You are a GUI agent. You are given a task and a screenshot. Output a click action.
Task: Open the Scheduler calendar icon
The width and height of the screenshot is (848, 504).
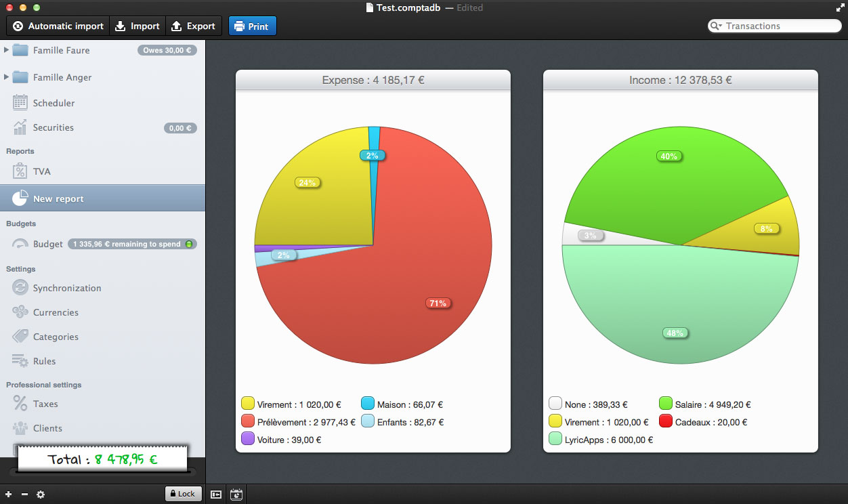[x=20, y=103]
